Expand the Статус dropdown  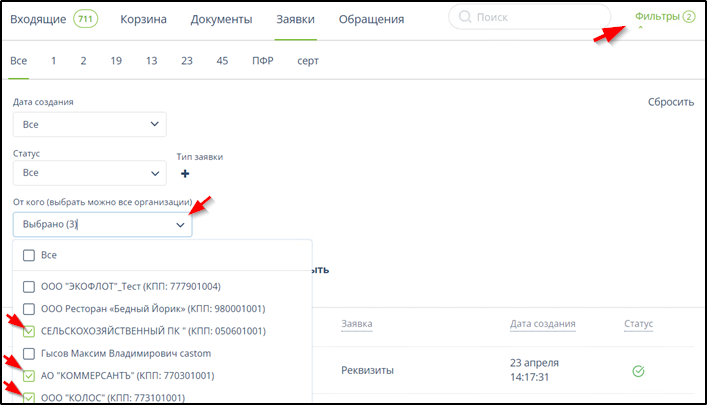point(89,173)
